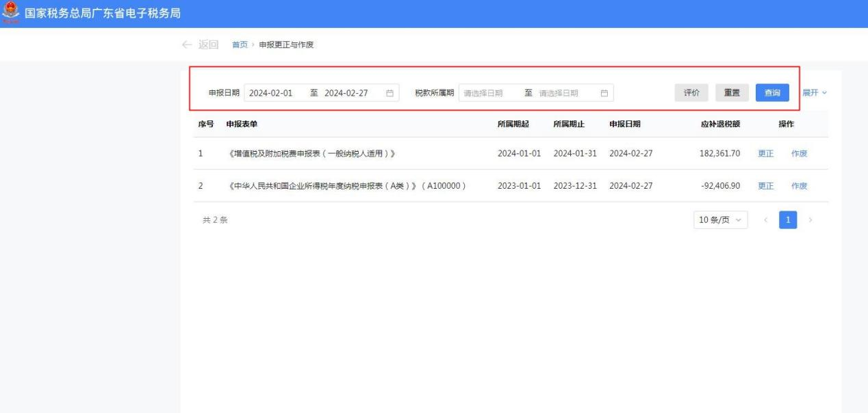Click the 评价 button
This screenshot has height=413, width=868.
click(691, 93)
